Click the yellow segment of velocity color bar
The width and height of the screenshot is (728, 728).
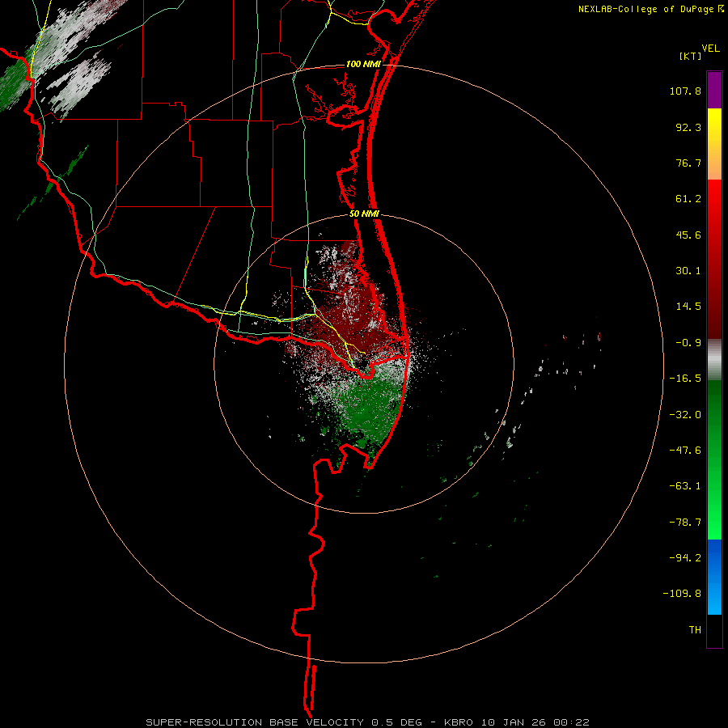click(714, 144)
